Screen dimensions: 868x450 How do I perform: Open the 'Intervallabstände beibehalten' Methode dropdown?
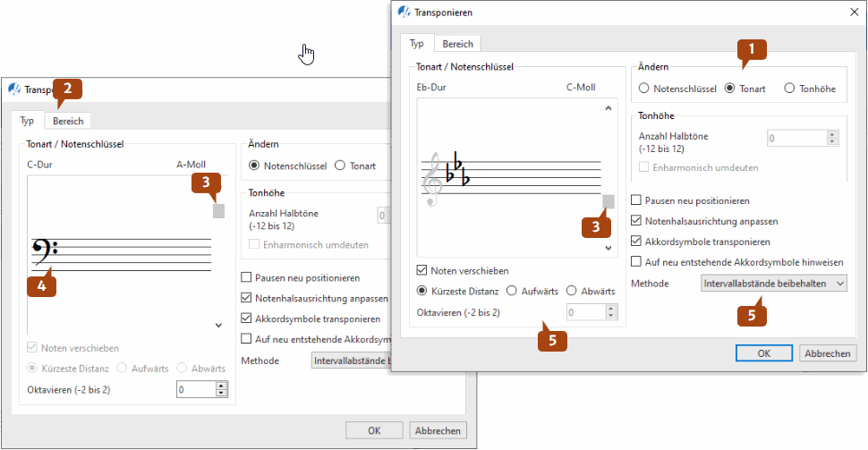(x=773, y=283)
